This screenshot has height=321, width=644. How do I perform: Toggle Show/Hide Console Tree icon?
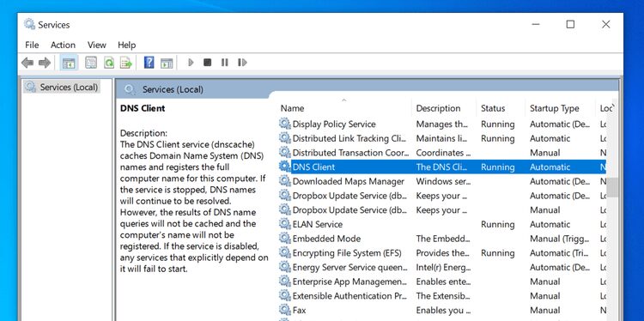coord(69,63)
